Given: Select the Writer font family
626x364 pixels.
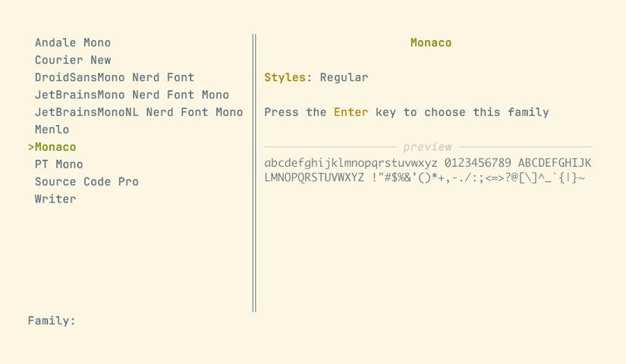Looking at the screenshot, I should 55,199.
